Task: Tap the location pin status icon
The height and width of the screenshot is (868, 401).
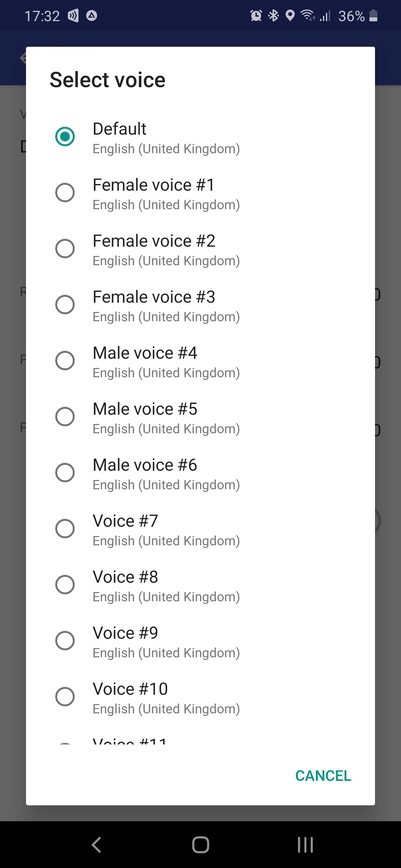Action: coord(290,16)
